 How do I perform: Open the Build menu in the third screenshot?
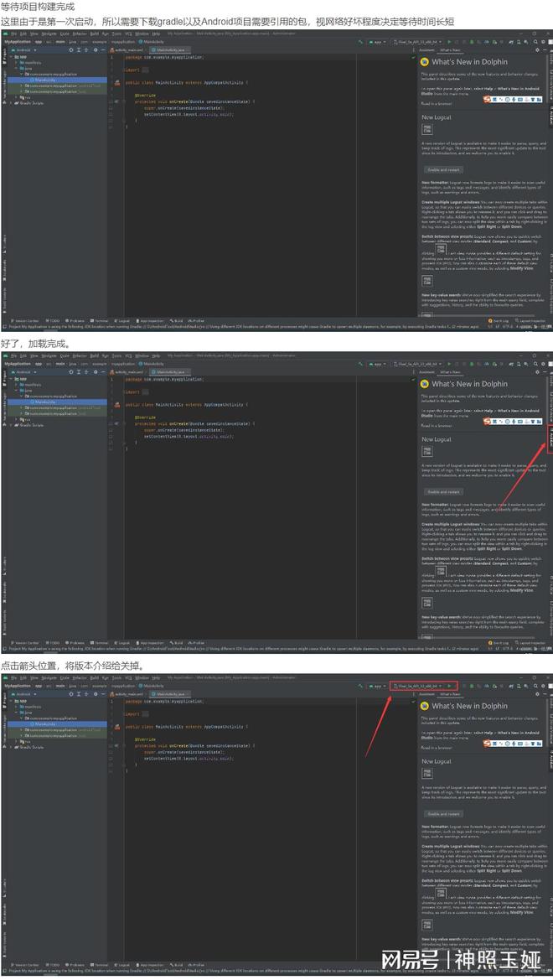pyautogui.click(x=95, y=677)
